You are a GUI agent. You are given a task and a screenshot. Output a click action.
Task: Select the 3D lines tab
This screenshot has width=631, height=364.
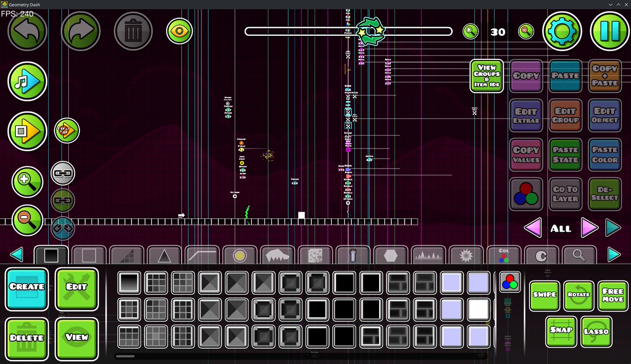tap(202, 255)
